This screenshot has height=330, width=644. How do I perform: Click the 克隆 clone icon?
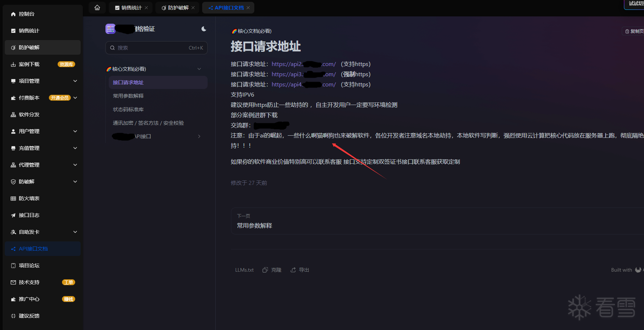265,270
